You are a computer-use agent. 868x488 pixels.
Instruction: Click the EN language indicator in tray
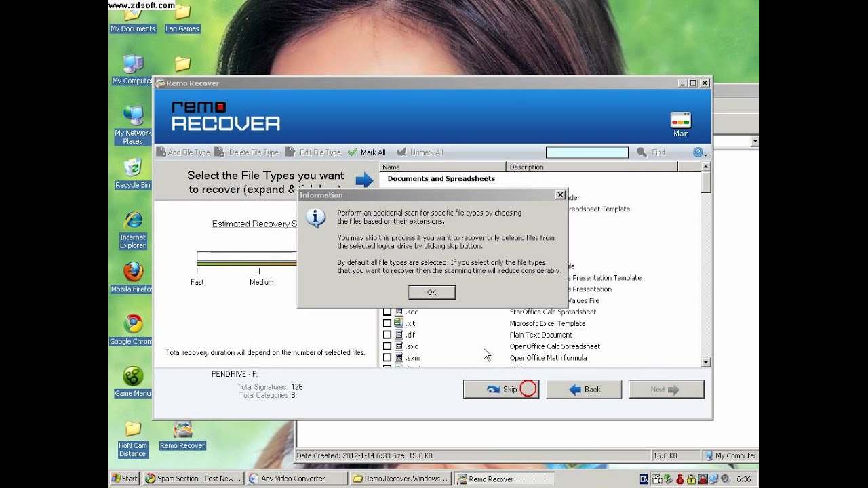(x=644, y=479)
